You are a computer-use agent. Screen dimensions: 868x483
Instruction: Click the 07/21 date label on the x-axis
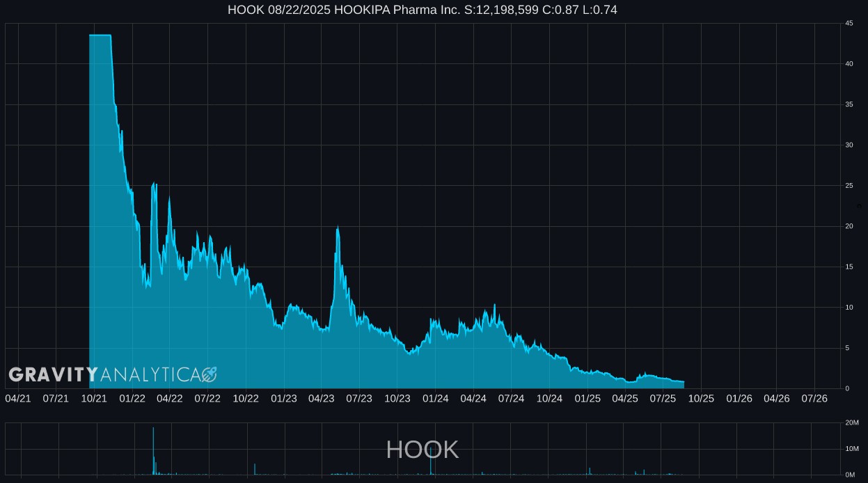pyautogui.click(x=56, y=398)
